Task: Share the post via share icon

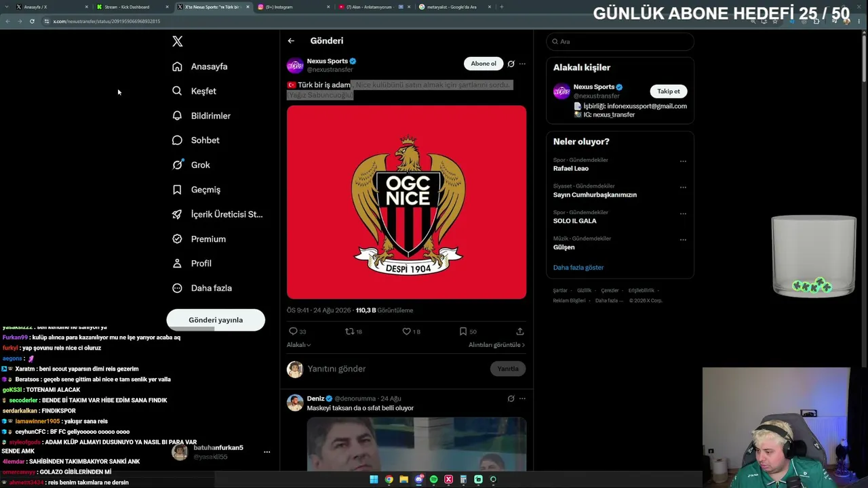Action: (x=520, y=331)
